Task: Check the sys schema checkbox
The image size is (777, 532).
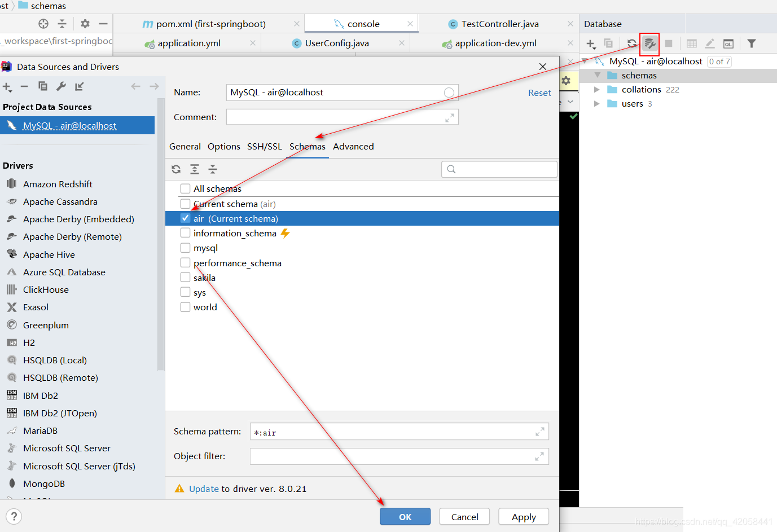Action: click(x=185, y=292)
